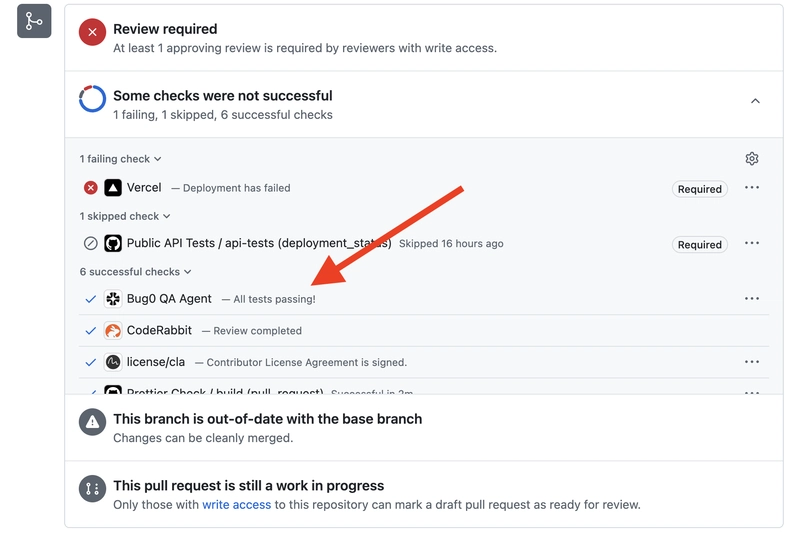Collapse the 6 successful checks group
Image resolution: width=800 pixels, height=537 pixels.
tap(136, 272)
